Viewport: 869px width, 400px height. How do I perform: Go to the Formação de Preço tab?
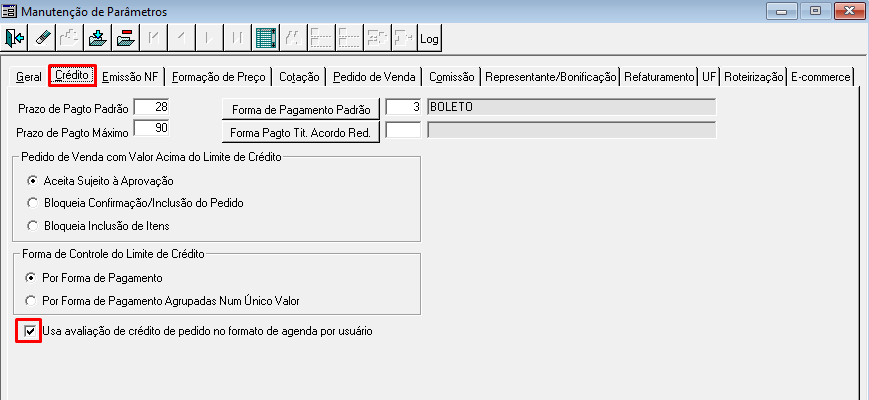219,77
